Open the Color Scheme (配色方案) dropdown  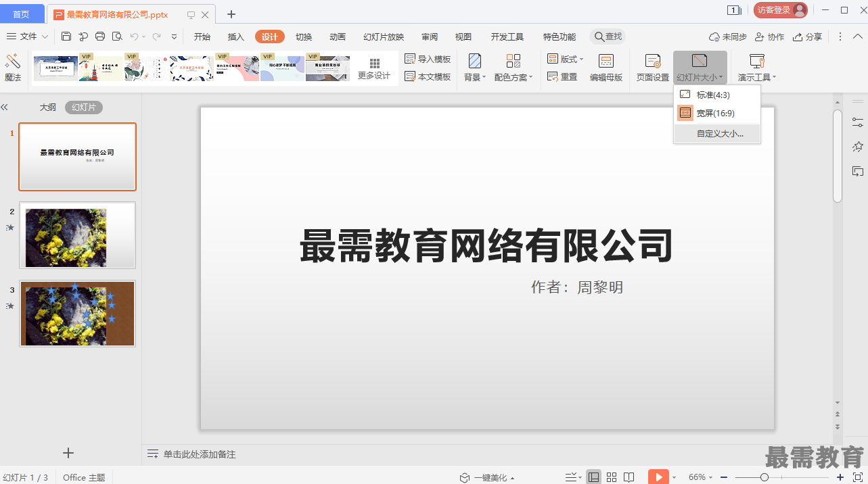(x=513, y=68)
